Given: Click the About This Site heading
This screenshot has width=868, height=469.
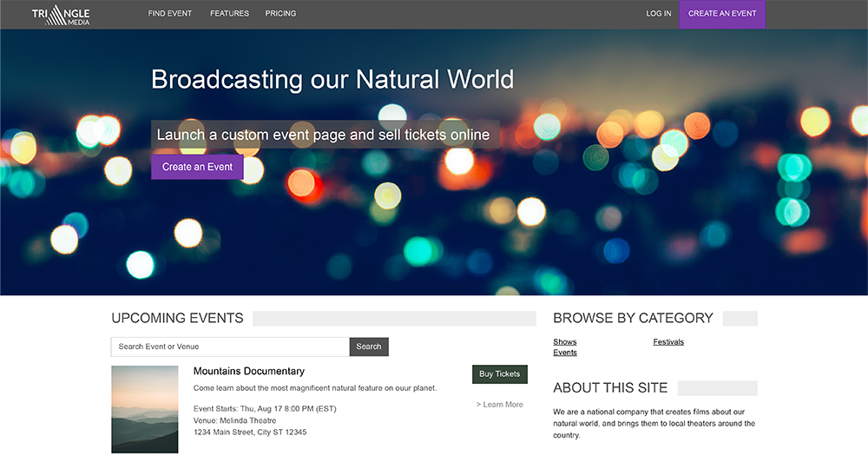Looking at the screenshot, I should point(610,387).
